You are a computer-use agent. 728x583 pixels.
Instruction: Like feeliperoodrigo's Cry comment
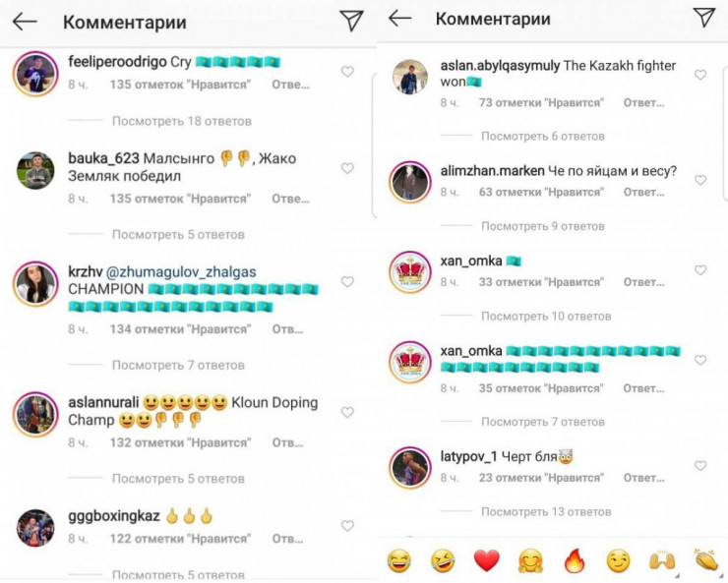coord(347,72)
